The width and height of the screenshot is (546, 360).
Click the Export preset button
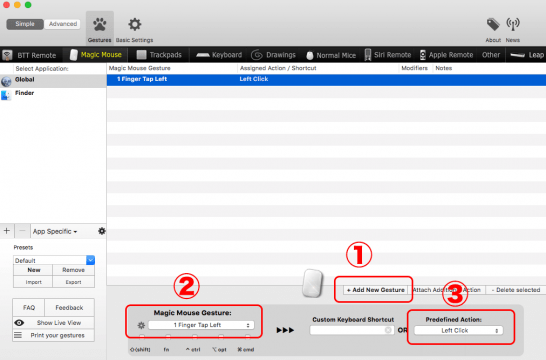click(73, 282)
